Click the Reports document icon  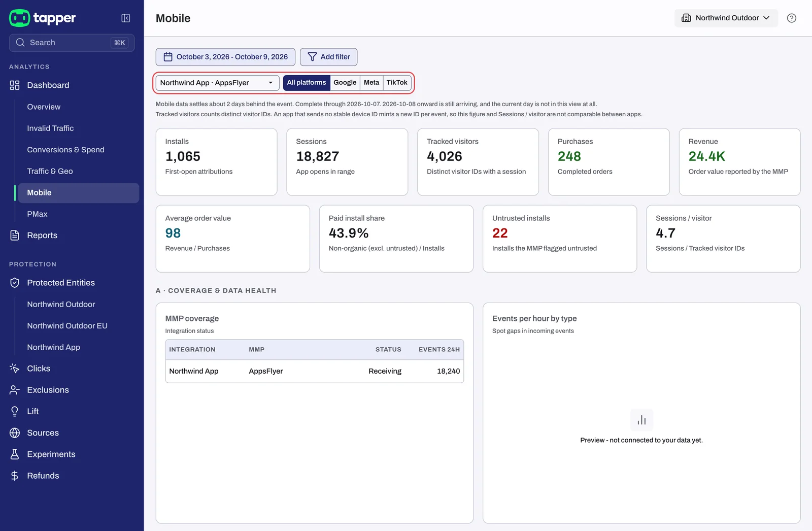click(x=15, y=236)
